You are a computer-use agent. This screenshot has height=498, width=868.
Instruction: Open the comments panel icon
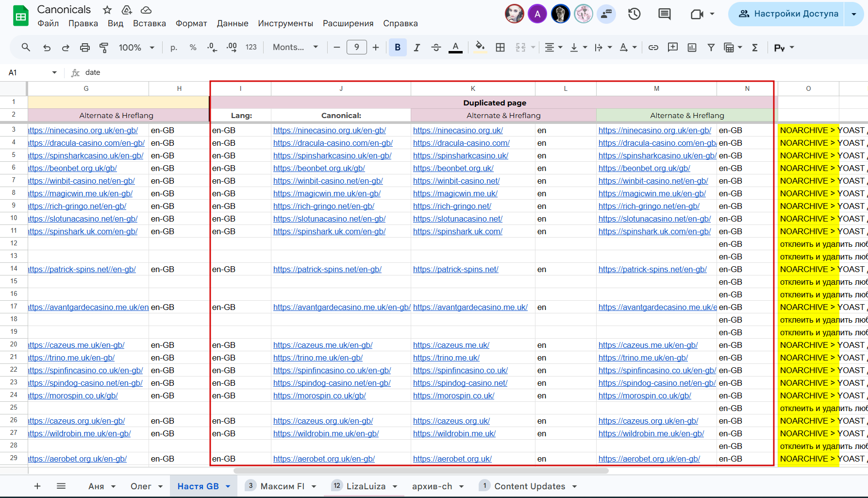(664, 14)
